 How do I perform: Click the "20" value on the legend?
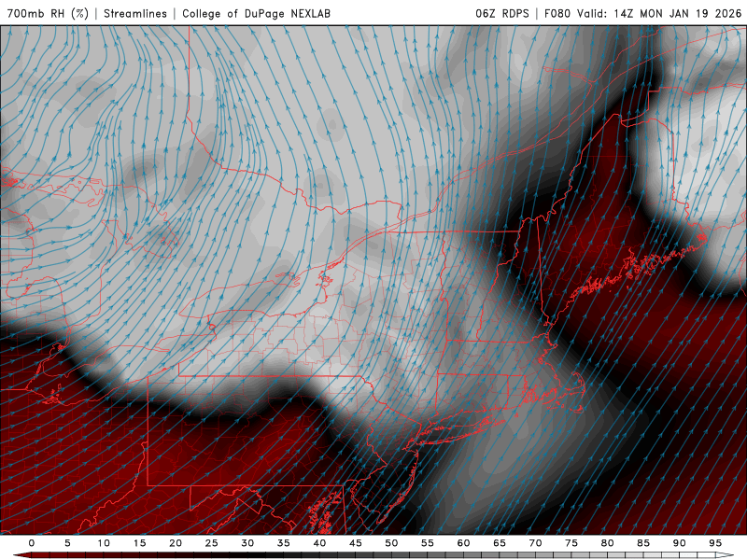pos(176,543)
